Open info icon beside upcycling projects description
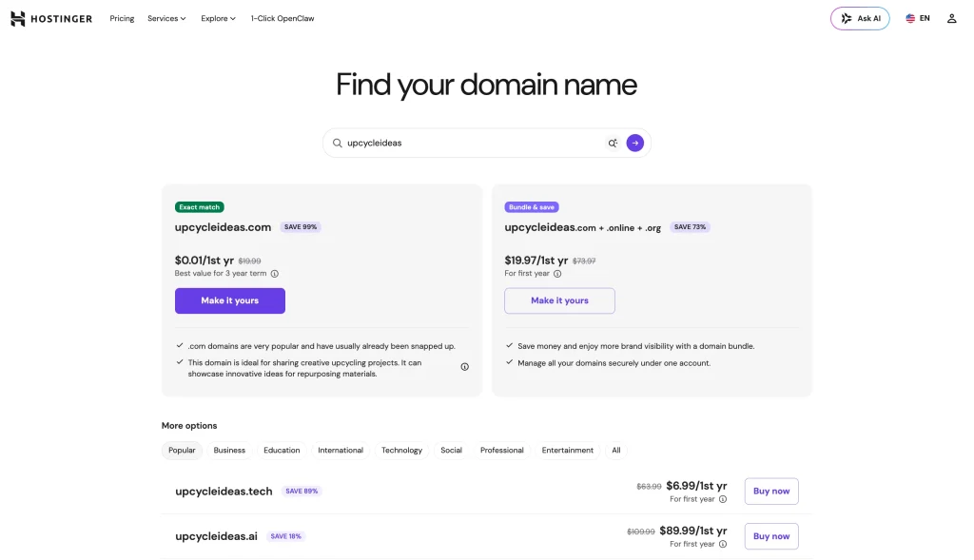The width and height of the screenshot is (974, 560). 464,367
